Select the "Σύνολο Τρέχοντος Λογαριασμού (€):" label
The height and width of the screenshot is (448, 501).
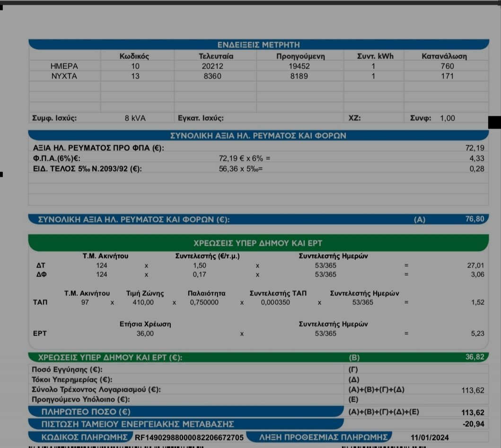click(96, 389)
